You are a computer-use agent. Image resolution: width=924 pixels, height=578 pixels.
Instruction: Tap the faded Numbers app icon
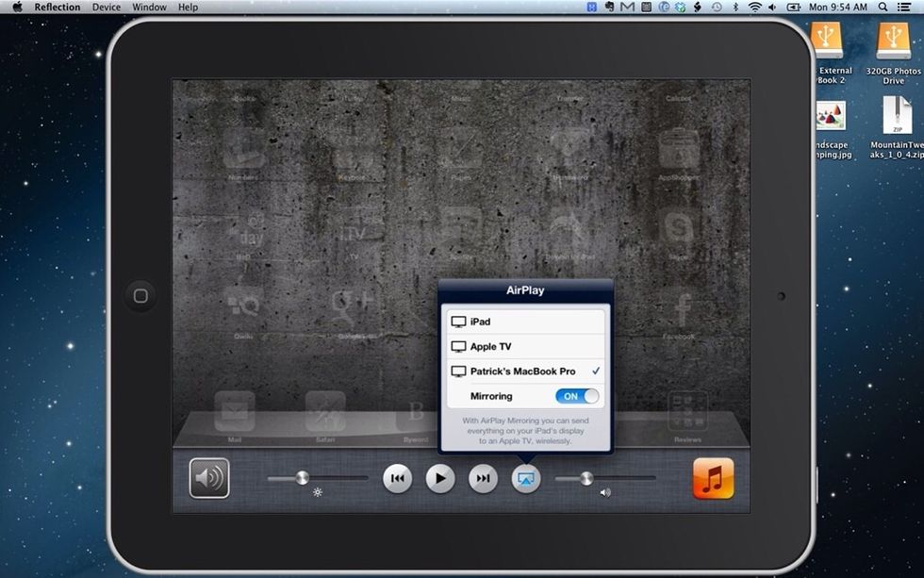[x=243, y=150]
